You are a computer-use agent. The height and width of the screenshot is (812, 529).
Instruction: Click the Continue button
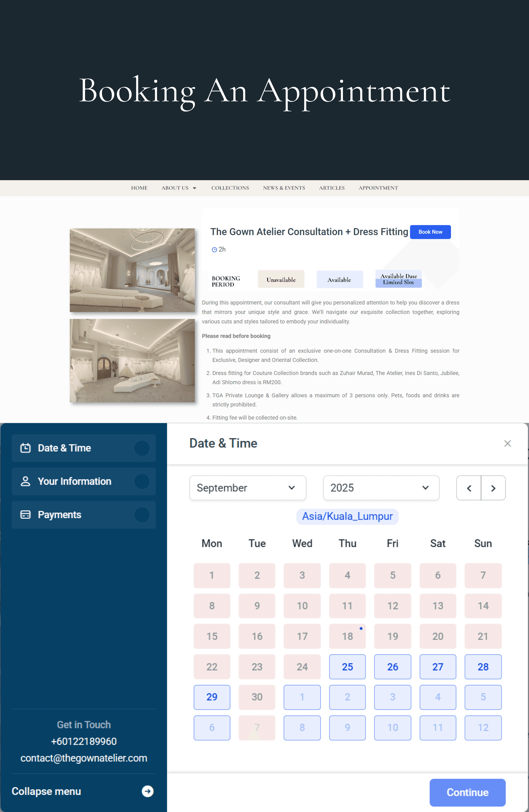coord(467,792)
